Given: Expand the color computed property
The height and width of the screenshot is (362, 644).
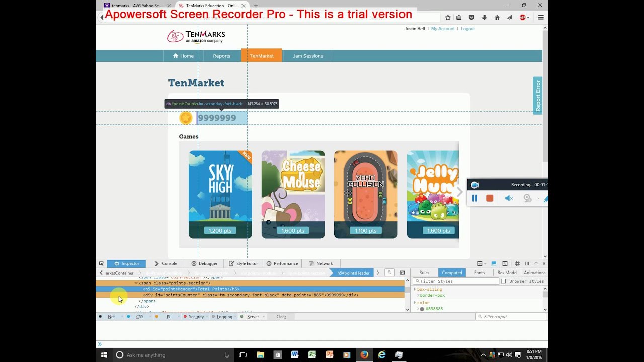Looking at the screenshot, I should point(415,303).
